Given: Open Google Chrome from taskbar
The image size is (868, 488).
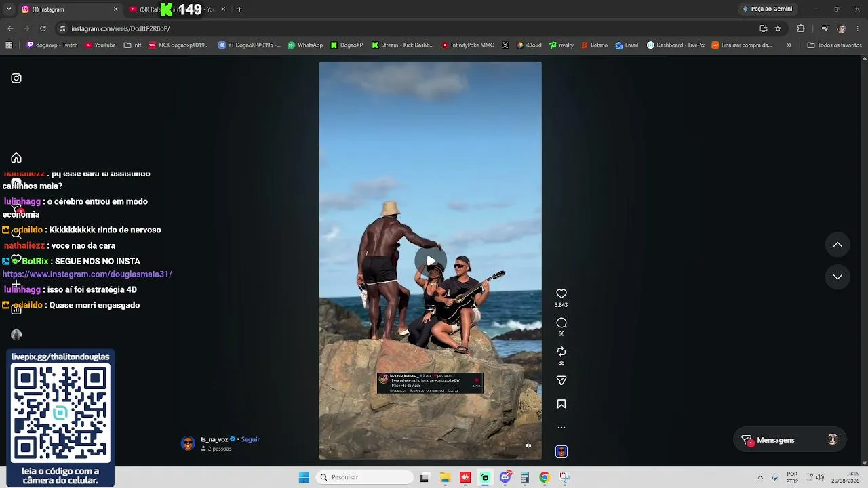Looking at the screenshot, I should 544,477.
